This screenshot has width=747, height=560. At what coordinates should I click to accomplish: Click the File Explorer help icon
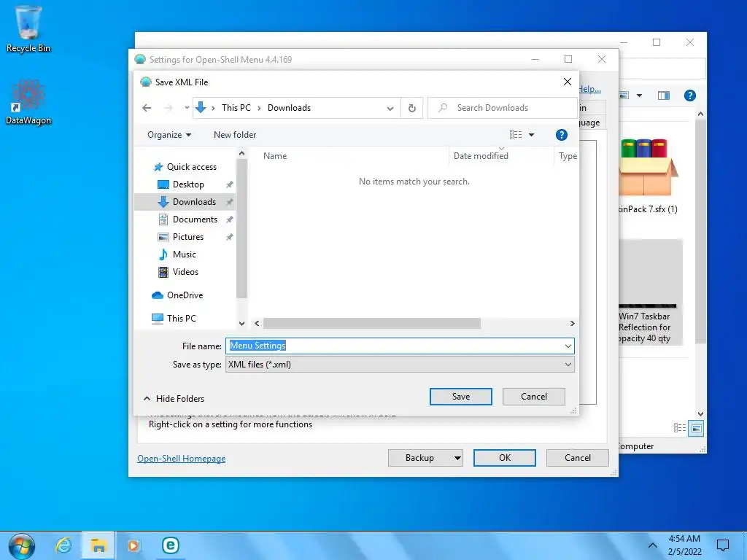(x=689, y=96)
